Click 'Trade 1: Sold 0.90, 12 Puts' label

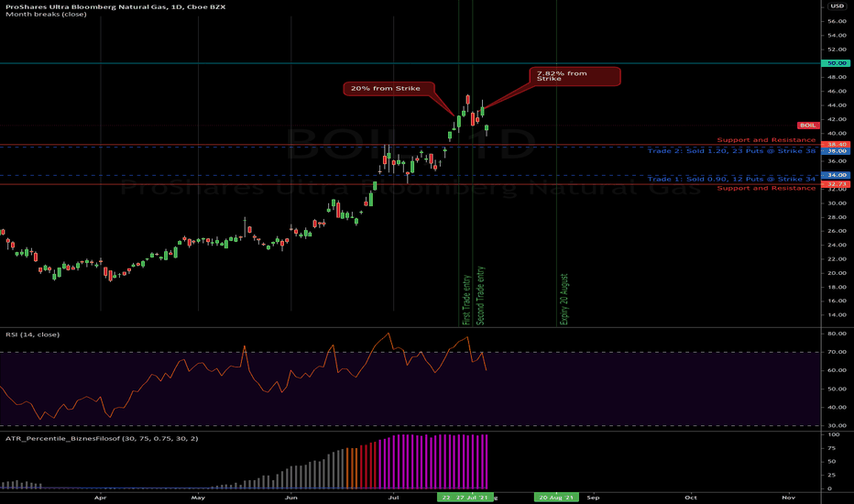point(731,179)
